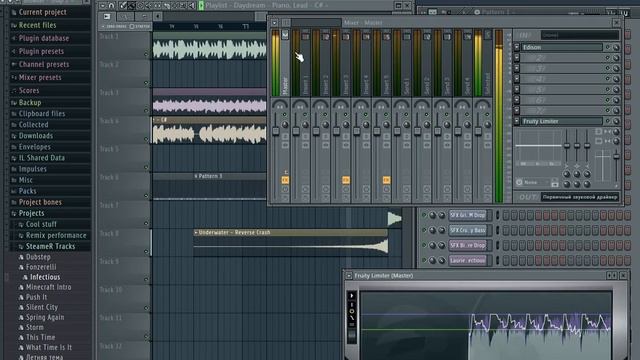Open the Fruity Limiter effect slot
The image size is (640, 360).
(562, 121)
